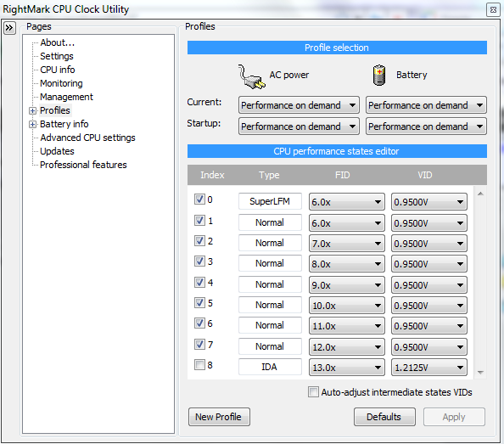504x444 pixels.
Task: Uncheck performance state index 6
Action: click(199, 323)
